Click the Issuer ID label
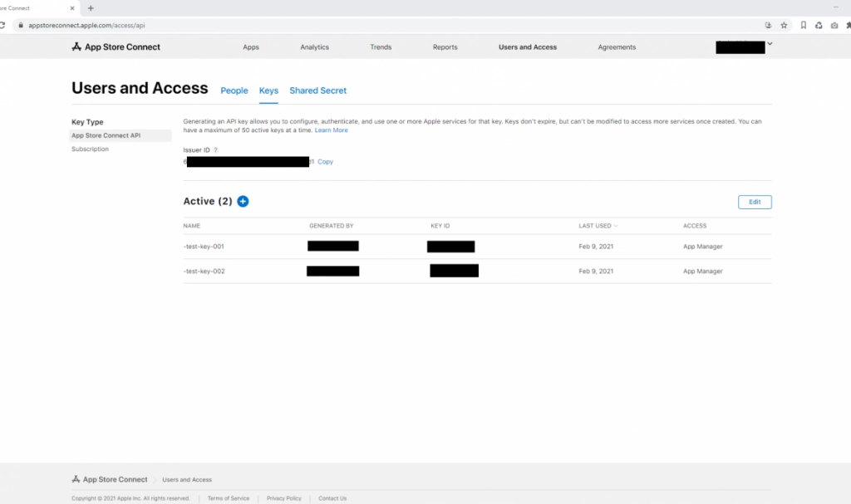 pyautogui.click(x=196, y=150)
